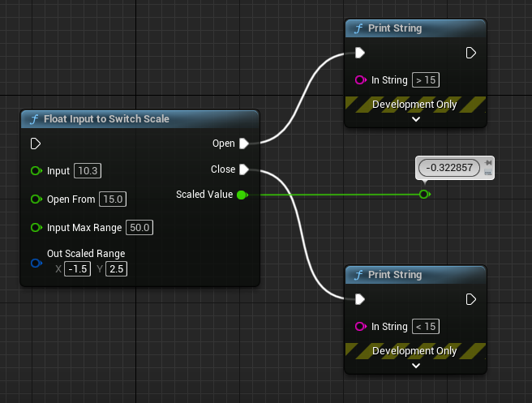Expand the top Print String node options
This screenshot has width=532, height=403.
416,118
